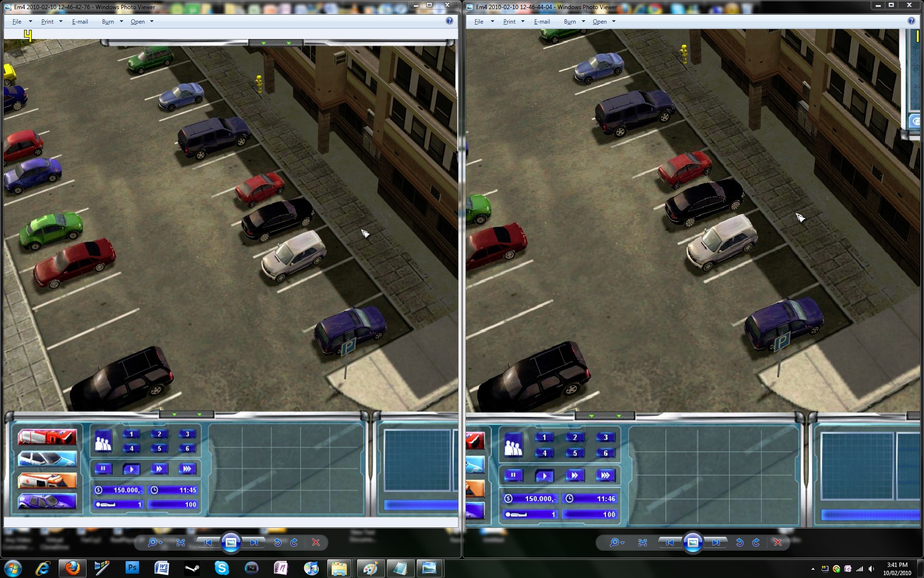Click the actual size button in the left viewer

click(x=180, y=543)
